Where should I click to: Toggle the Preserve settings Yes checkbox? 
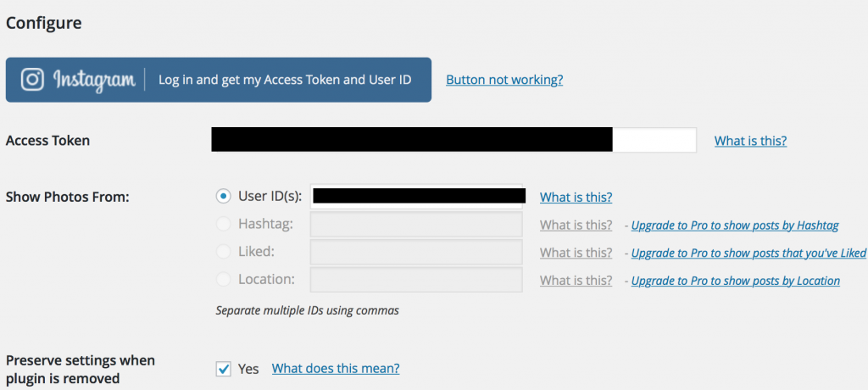(x=223, y=369)
